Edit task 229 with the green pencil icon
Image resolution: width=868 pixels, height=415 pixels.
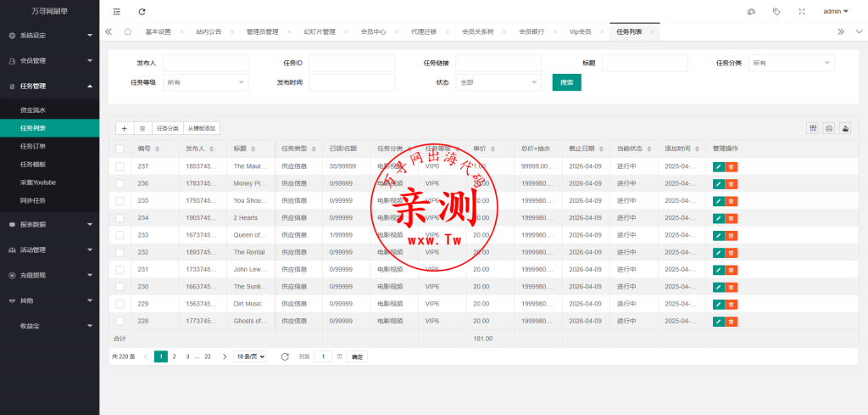coord(719,304)
